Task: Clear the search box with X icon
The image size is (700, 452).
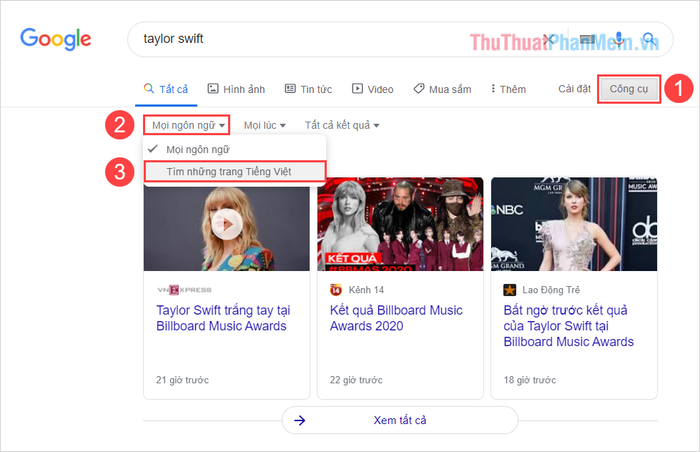Action: pos(549,39)
